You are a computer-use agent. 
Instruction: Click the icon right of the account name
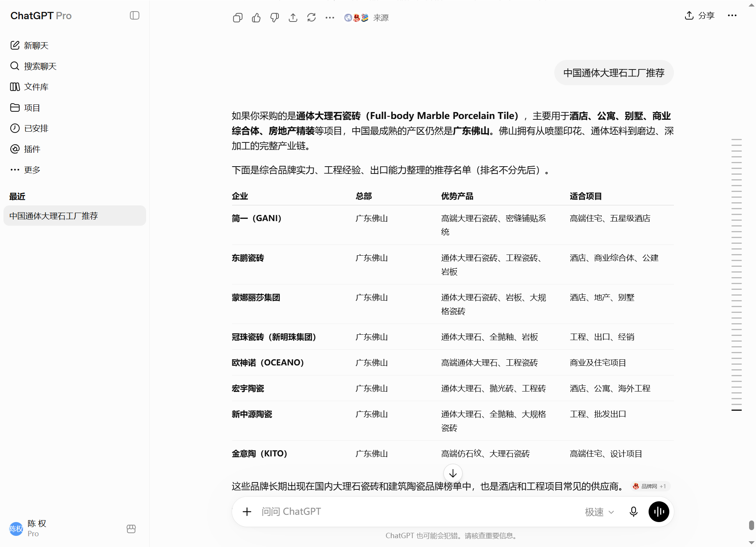point(131,529)
